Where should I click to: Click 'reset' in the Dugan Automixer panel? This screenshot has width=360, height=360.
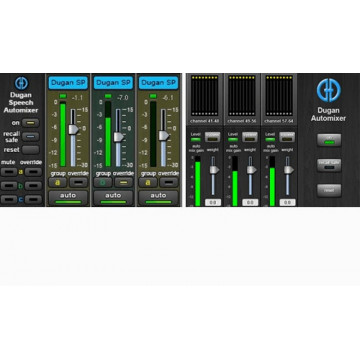coord(329,190)
